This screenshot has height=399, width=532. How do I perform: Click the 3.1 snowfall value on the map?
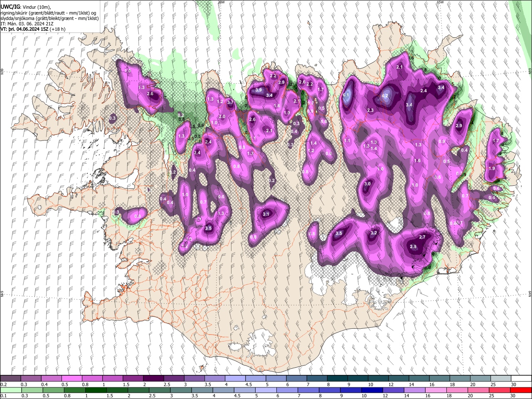coord(266,214)
